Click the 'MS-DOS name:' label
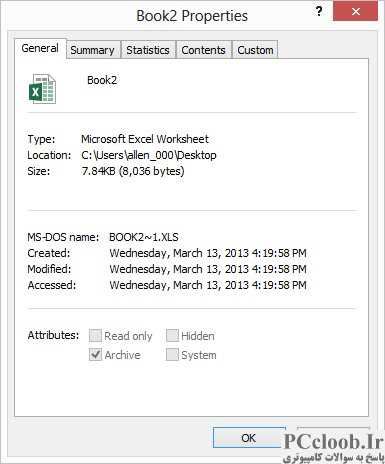This screenshot has height=464, width=385. tap(63, 237)
